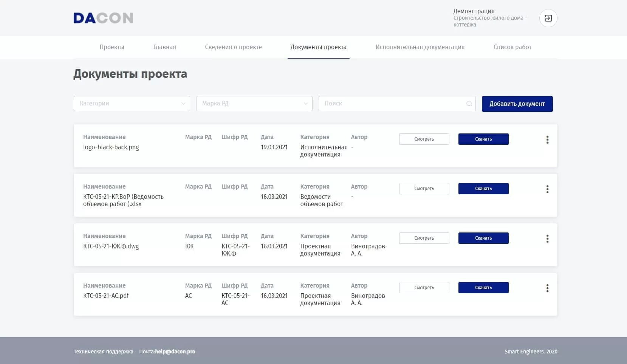Screen dimensions: 627x364
Task: Open three-dot menu for КТС-05-21-КР.ВоР document
Action: point(547,189)
